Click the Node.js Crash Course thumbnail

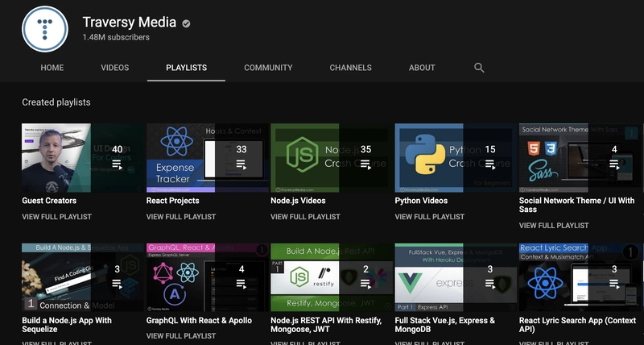[332, 158]
